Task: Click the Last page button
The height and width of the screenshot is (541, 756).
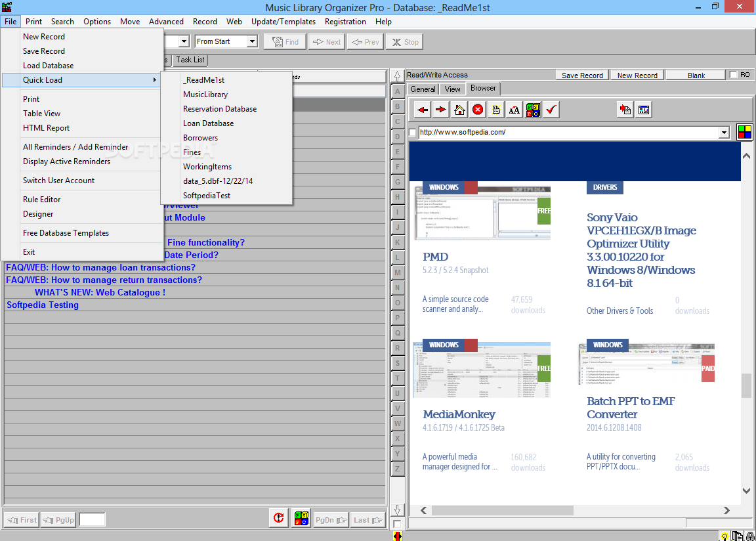Action: [x=368, y=520]
